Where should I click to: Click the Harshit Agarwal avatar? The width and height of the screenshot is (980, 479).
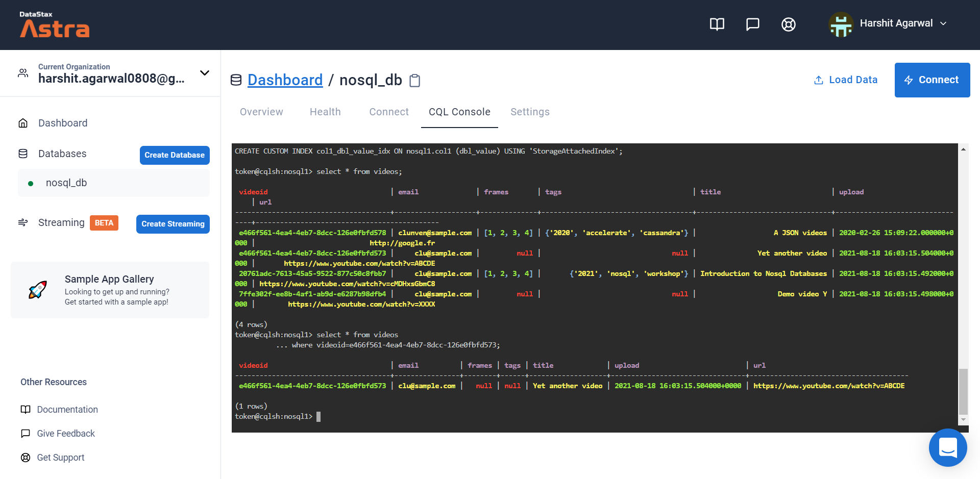point(841,23)
